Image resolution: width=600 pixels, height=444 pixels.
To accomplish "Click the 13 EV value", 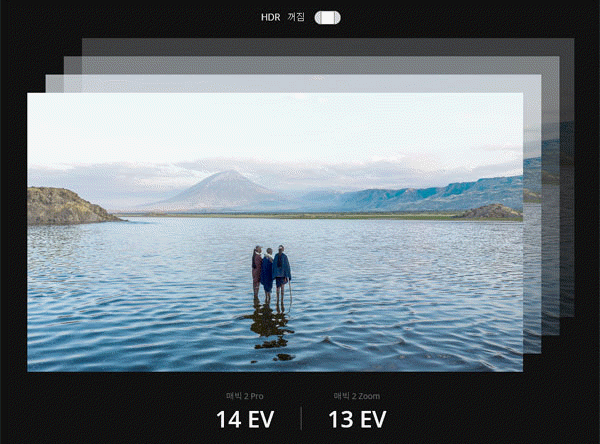I will (x=357, y=420).
